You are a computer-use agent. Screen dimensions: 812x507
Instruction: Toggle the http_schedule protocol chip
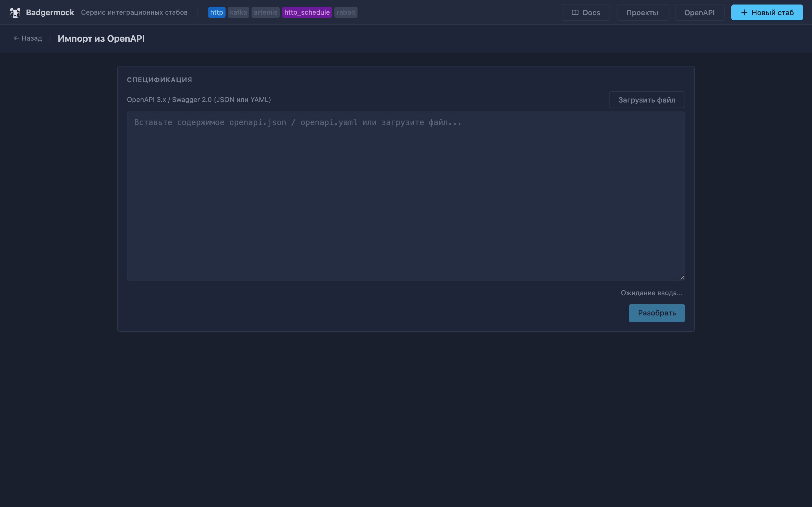pos(306,12)
